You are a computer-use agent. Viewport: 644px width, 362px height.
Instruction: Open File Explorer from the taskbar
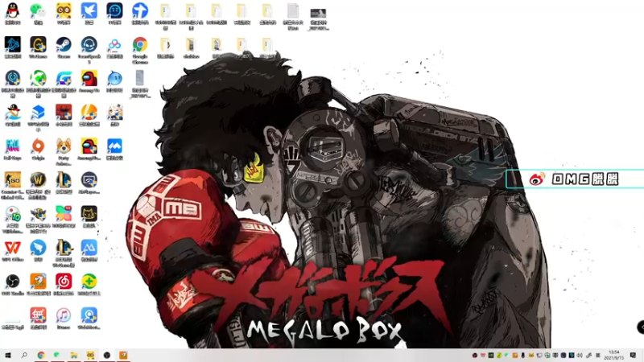(74, 355)
